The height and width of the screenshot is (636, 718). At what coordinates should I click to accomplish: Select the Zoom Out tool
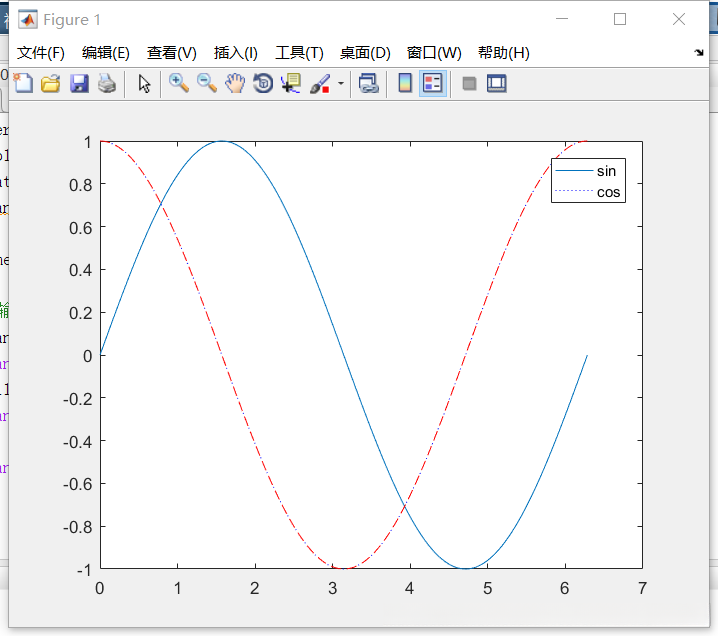(207, 84)
